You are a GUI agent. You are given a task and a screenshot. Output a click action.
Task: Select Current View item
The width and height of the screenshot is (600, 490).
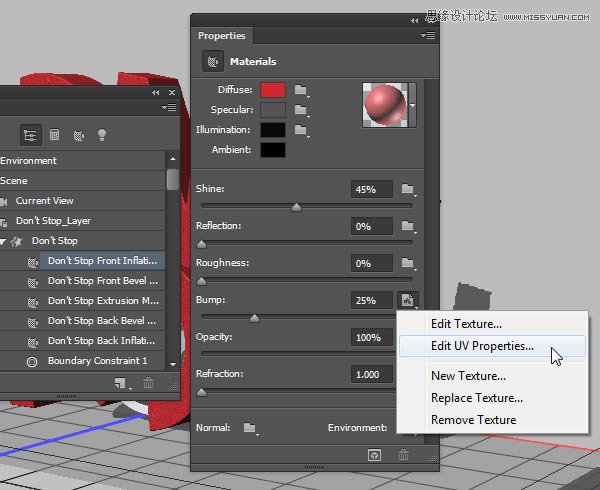click(82, 201)
